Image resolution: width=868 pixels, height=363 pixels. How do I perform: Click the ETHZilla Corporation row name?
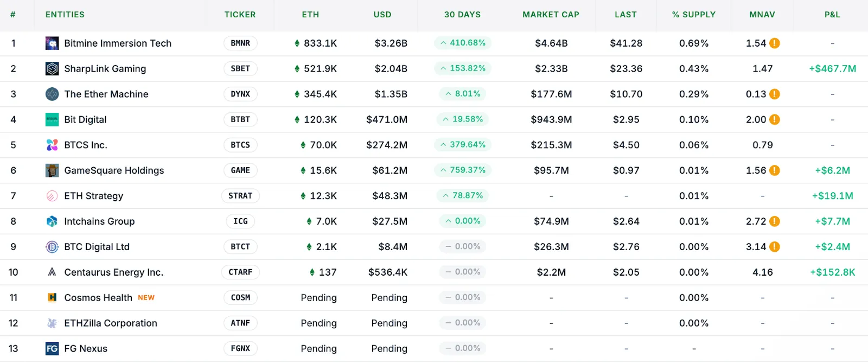coord(111,323)
